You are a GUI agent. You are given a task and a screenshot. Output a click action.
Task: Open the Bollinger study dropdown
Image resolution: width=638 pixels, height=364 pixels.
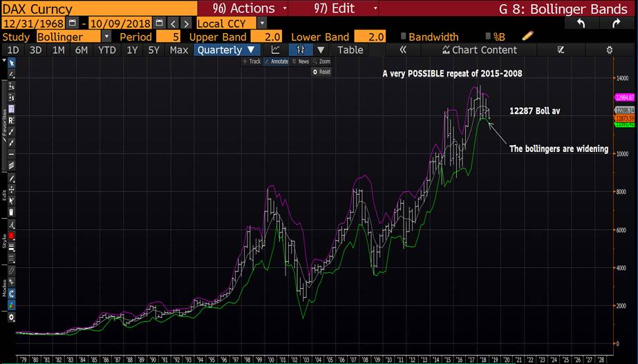pyautogui.click(x=106, y=37)
